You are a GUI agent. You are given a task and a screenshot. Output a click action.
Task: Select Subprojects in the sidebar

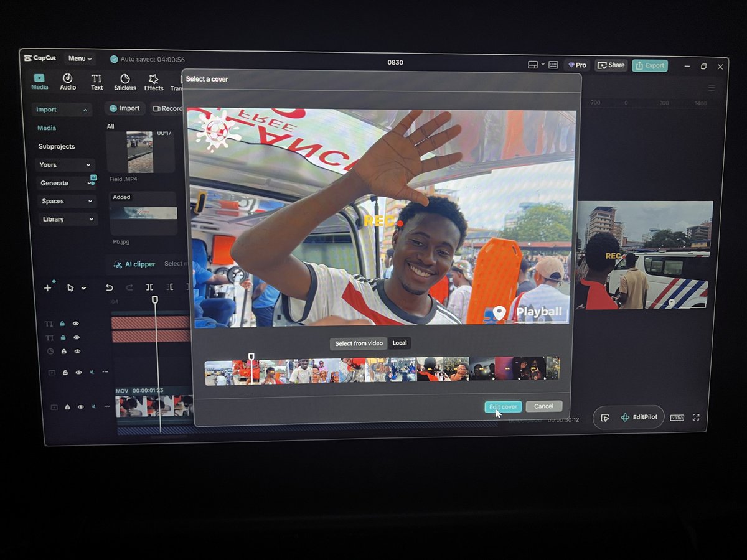coord(57,146)
